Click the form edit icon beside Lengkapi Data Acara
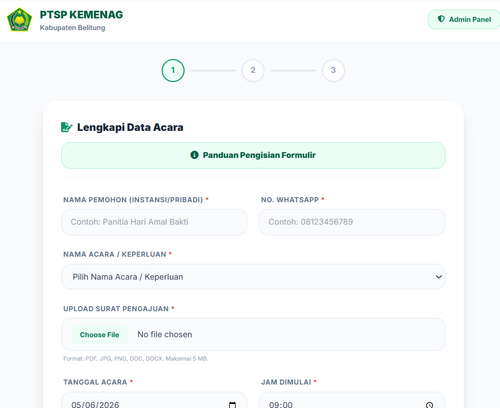This screenshot has height=408, width=500. tap(66, 127)
